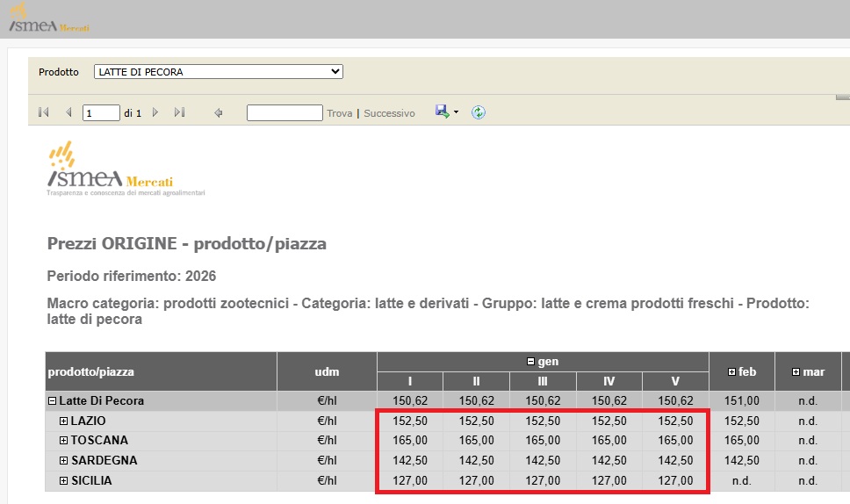Click SARDEGNA week V value 142,50
Image resolution: width=850 pixels, height=504 pixels.
point(675,461)
